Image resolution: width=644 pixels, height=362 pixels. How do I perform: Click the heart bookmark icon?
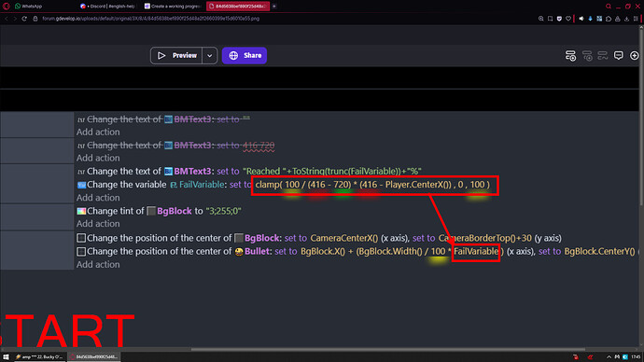[568, 19]
